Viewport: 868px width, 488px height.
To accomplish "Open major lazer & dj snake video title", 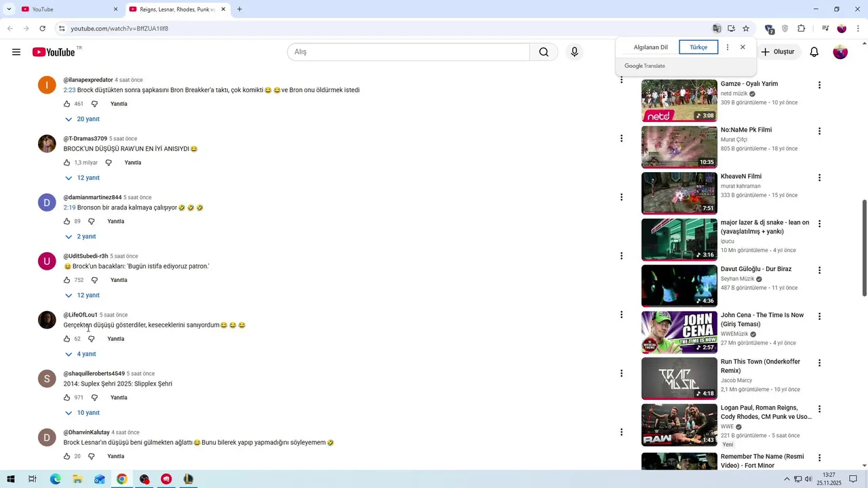I will (x=765, y=227).
